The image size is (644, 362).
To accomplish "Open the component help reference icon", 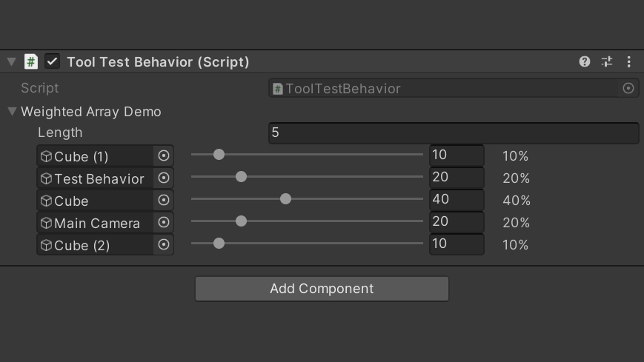I will pos(585,61).
